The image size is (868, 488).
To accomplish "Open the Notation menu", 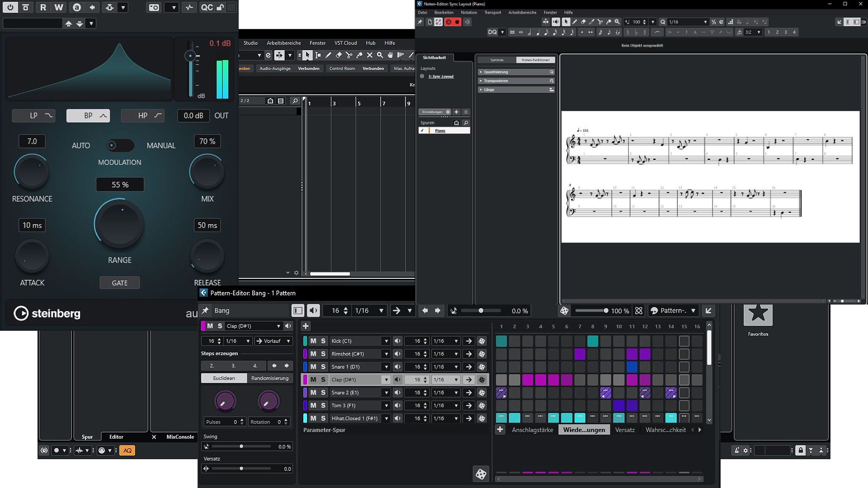I will click(468, 13).
